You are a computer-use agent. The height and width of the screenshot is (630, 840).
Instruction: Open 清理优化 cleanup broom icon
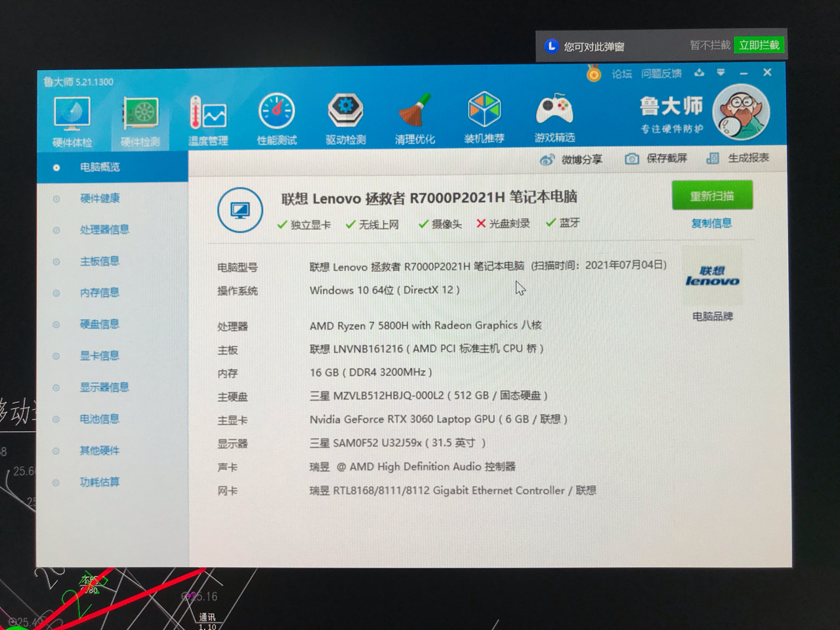point(415,119)
